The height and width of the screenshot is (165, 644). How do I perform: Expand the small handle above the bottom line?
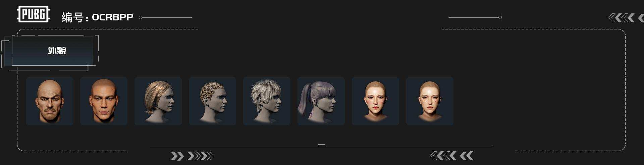click(321, 145)
